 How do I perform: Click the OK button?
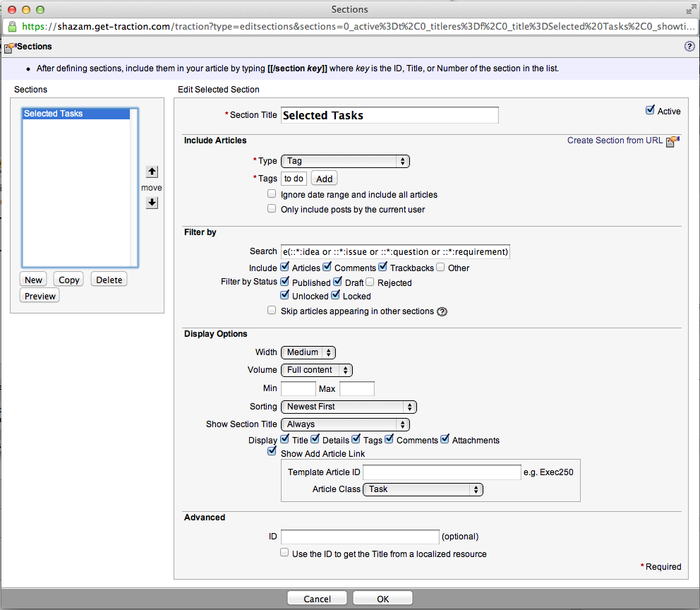(382, 599)
